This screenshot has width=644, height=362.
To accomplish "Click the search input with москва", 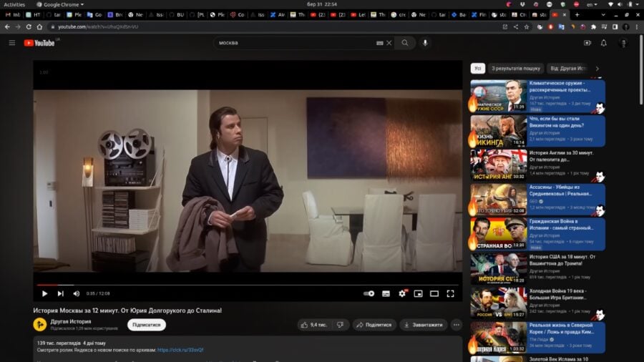I will [296, 43].
